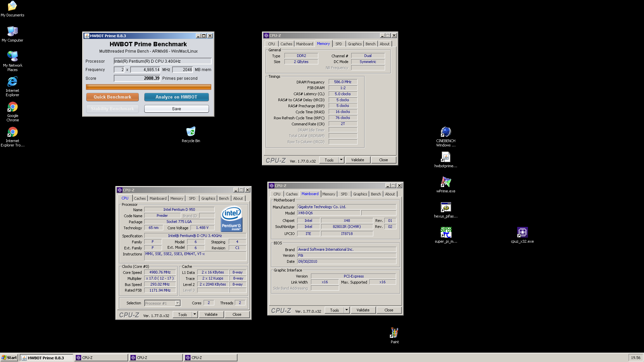
Task: Click Core Voltage value 1.488 V
Action: (x=202, y=228)
